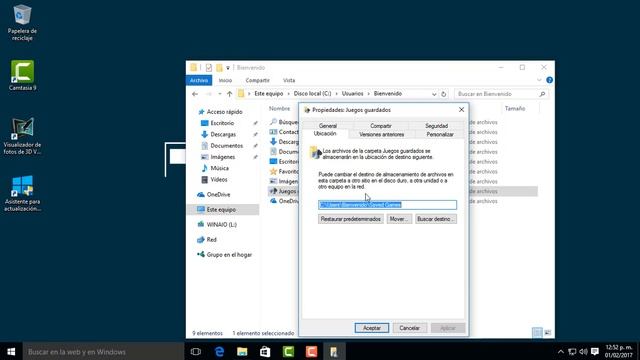The width and height of the screenshot is (640, 360).
Task: Select Música in the navigation pane
Action: 219,168
